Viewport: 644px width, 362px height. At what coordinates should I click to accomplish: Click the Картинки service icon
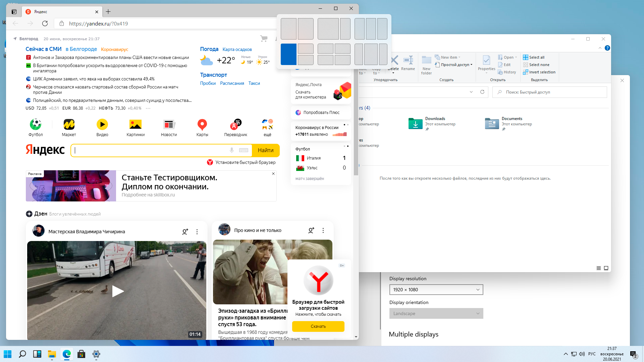coord(136,125)
